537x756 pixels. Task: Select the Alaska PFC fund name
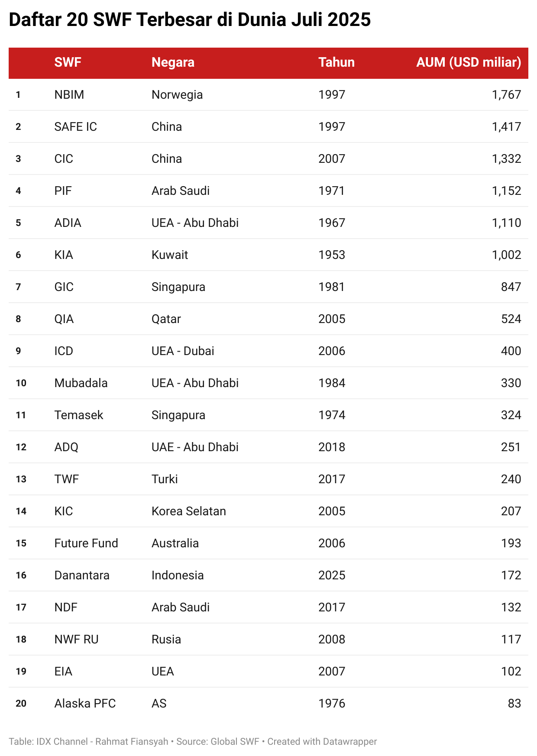click(85, 703)
